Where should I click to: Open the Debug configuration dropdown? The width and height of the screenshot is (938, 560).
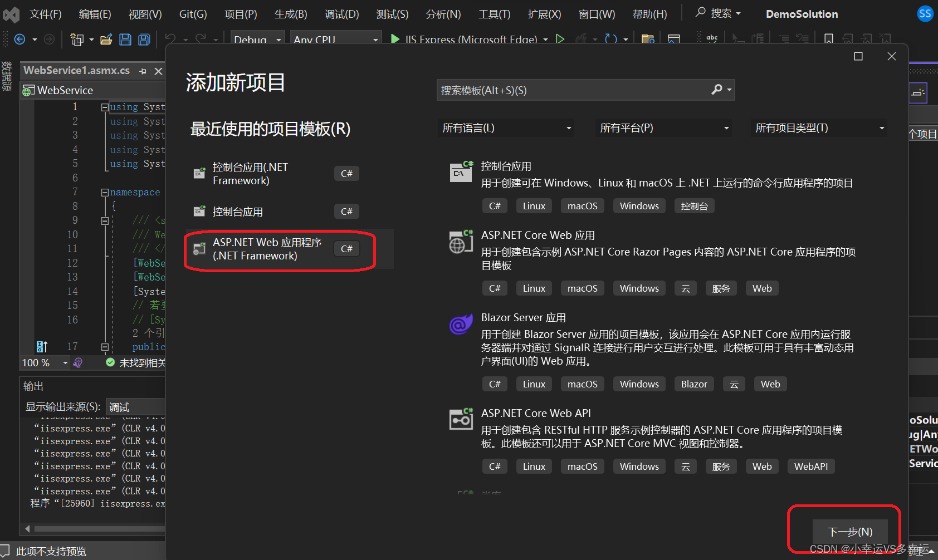(258, 39)
